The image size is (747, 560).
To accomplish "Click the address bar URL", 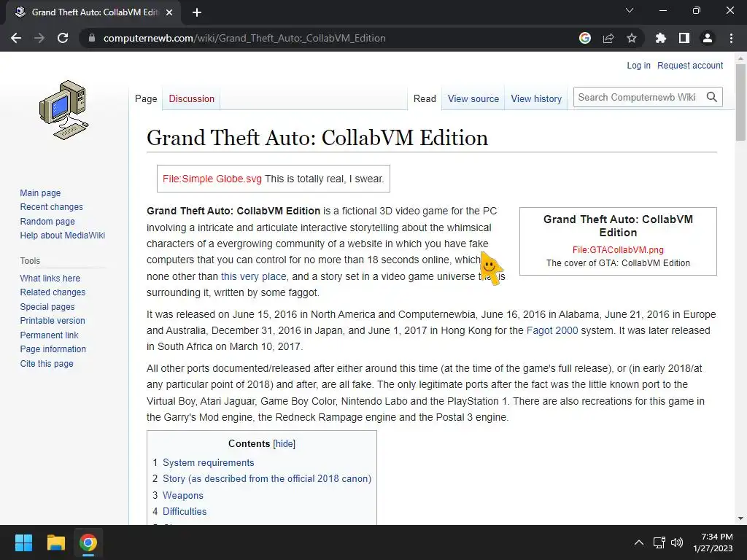I will [244, 38].
